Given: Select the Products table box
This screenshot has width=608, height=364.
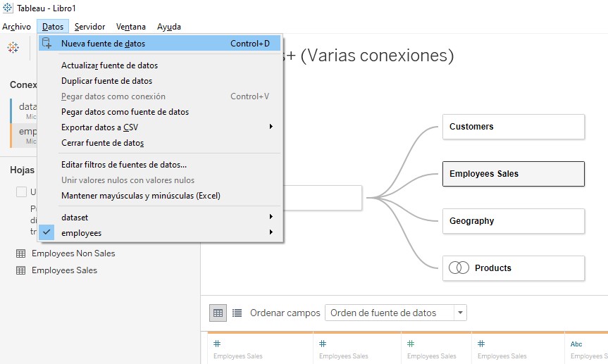Looking at the screenshot, I should 514,268.
